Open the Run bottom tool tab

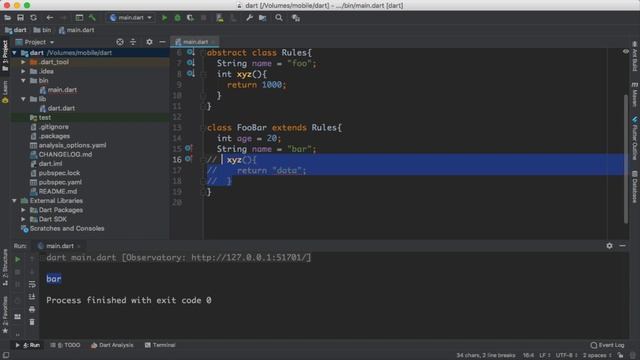28,345
